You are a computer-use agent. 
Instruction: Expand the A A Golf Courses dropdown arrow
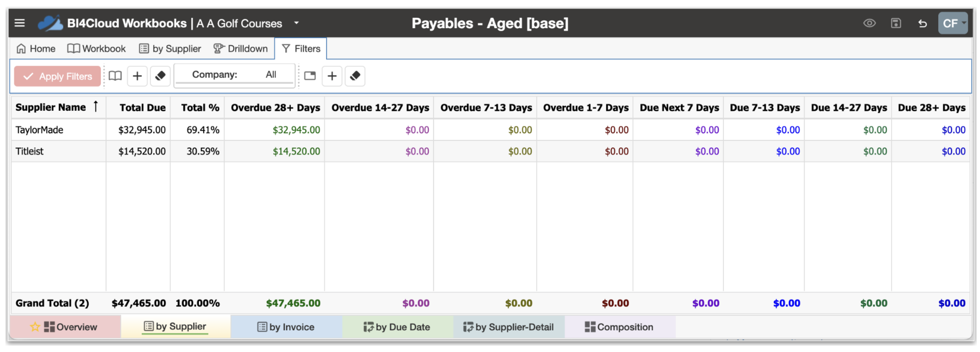click(x=297, y=23)
